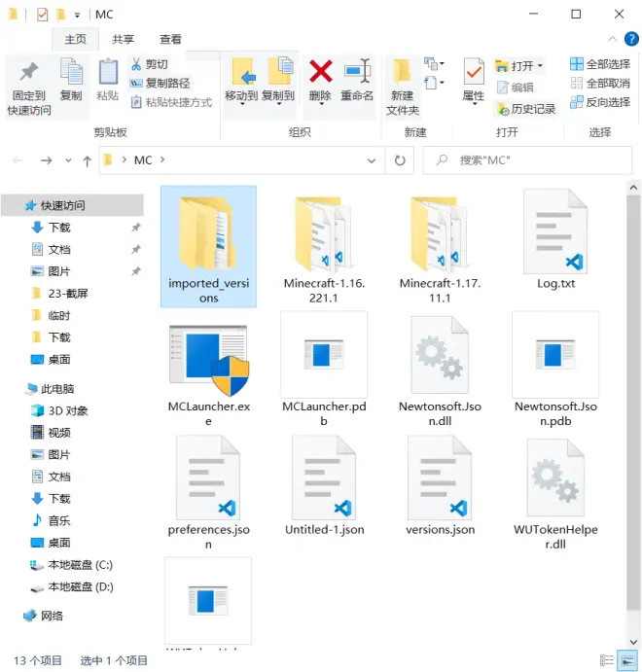642x672 pixels.
Task: Click the Help question mark icon
Action: (x=631, y=39)
